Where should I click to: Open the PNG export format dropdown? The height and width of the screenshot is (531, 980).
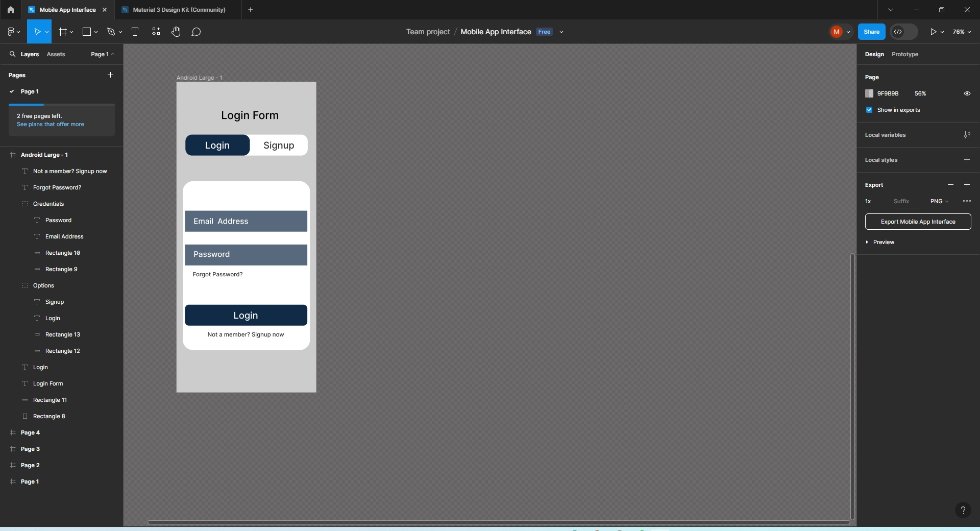tap(939, 201)
